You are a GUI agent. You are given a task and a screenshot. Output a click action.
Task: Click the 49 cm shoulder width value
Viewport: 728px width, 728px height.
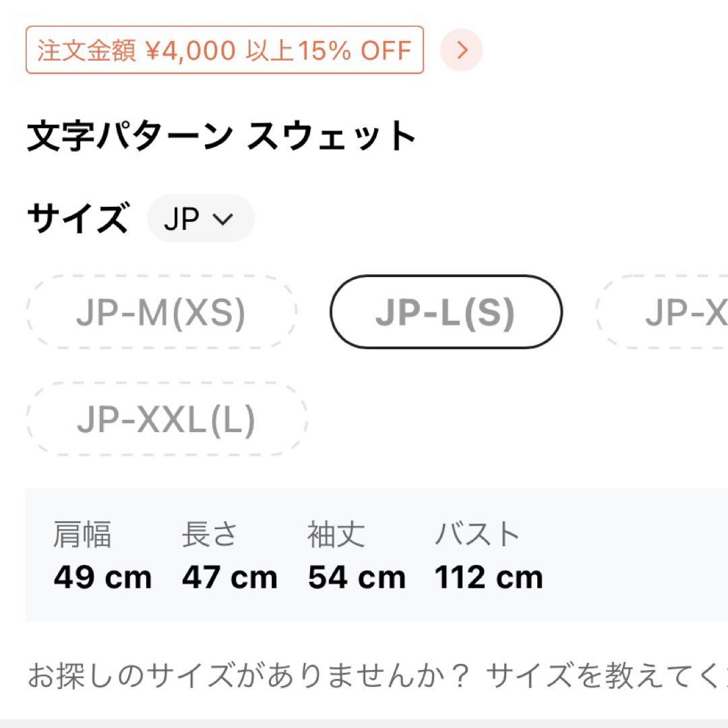[102, 578]
